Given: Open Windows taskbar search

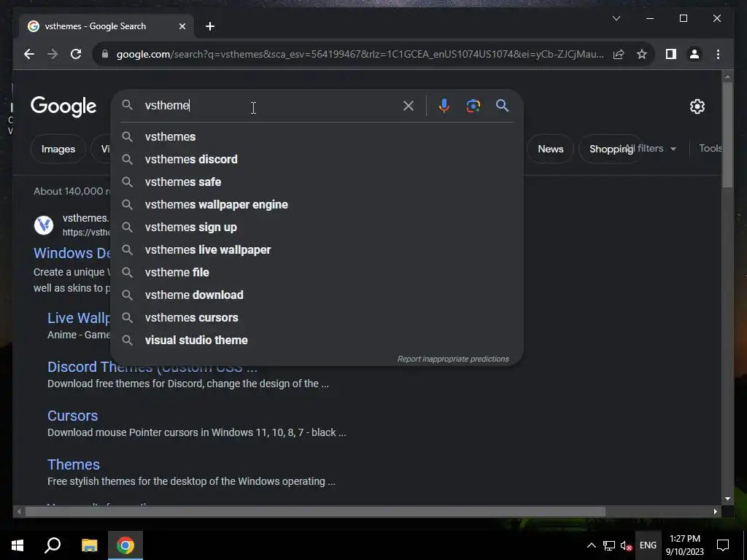Looking at the screenshot, I should point(53,545).
